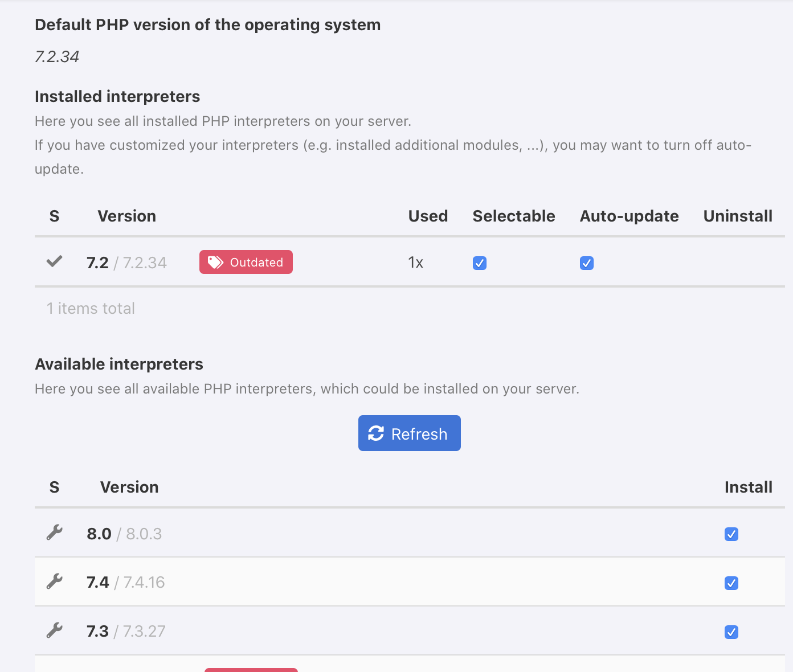
Task: Uncheck Selectable for PHP 7.2
Action: (480, 263)
